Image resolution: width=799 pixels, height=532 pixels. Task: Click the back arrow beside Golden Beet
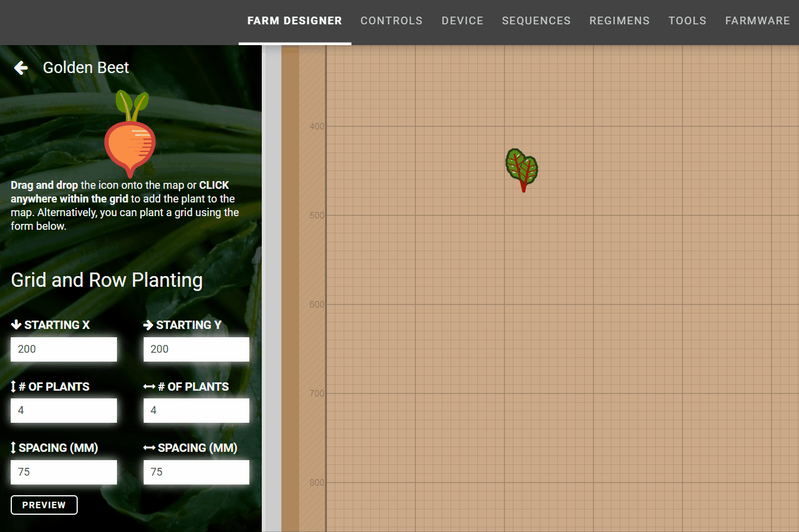pyautogui.click(x=21, y=67)
